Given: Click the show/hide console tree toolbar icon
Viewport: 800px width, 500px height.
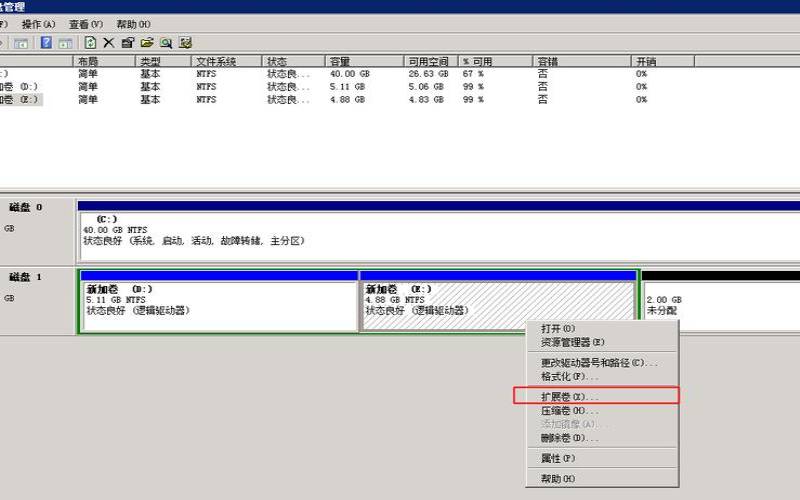Looking at the screenshot, I should (x=21, y=43).
